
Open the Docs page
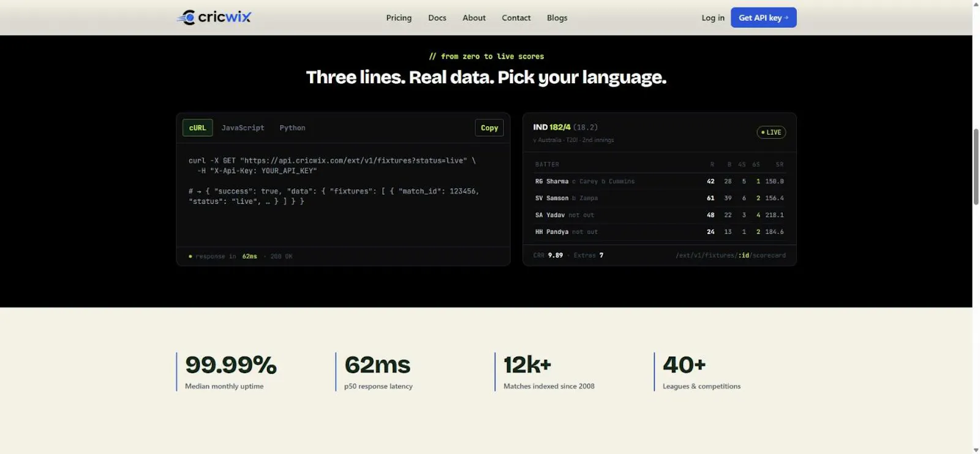[437, 18]
